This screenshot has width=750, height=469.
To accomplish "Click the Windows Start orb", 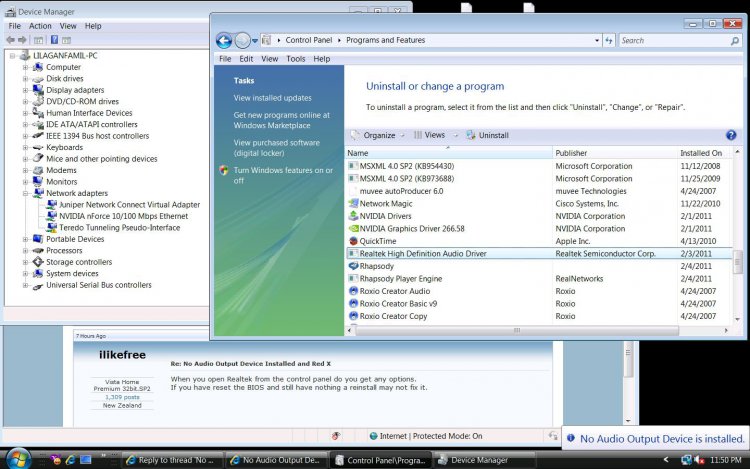I will click(x=19, y=459).
